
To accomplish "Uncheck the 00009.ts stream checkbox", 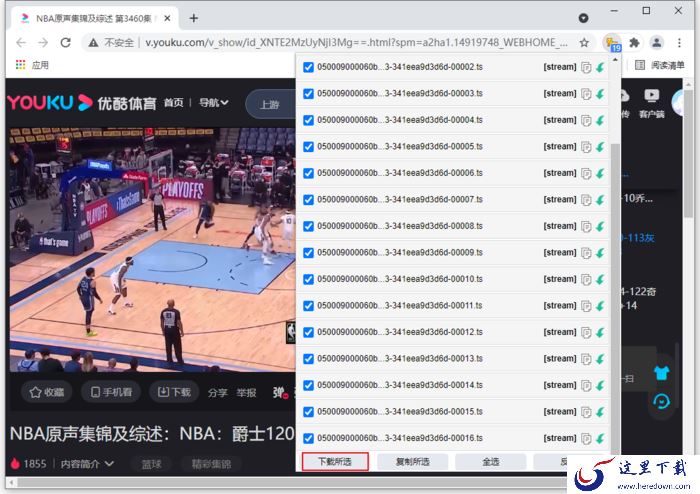I will coord(308,253).
